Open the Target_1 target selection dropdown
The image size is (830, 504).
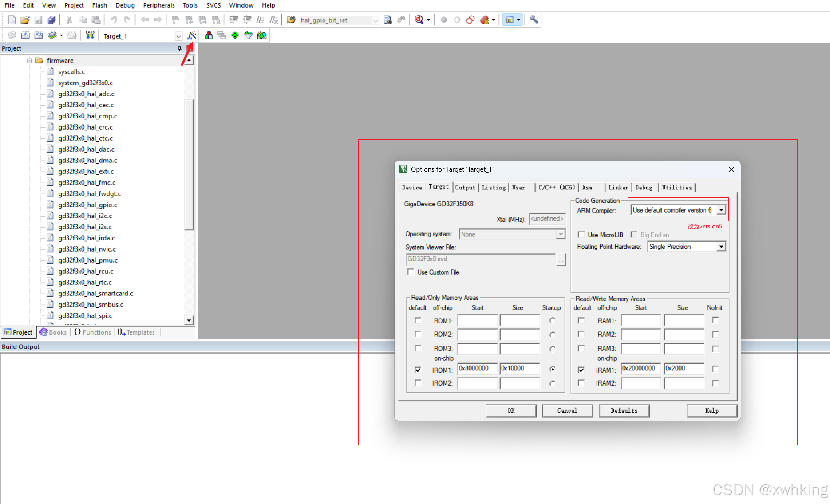(178, 36)
